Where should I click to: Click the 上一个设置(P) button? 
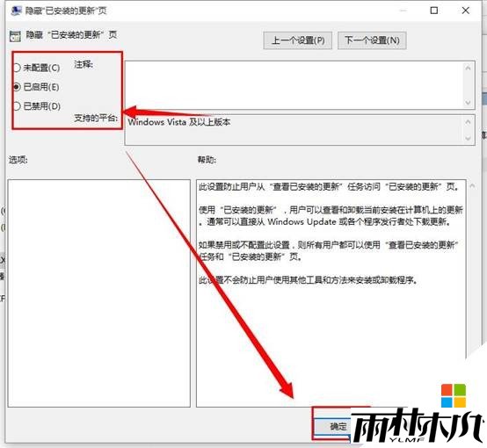[297, 40]
